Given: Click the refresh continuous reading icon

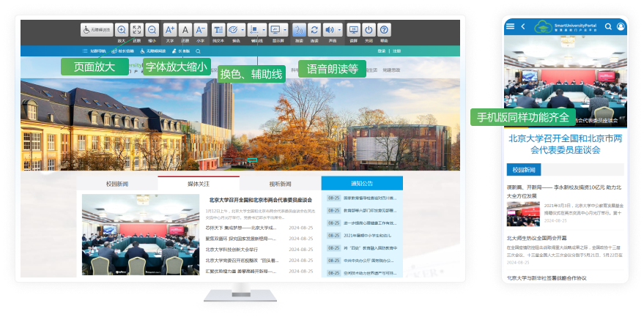Looking at the screenshot, I should 314,30.
